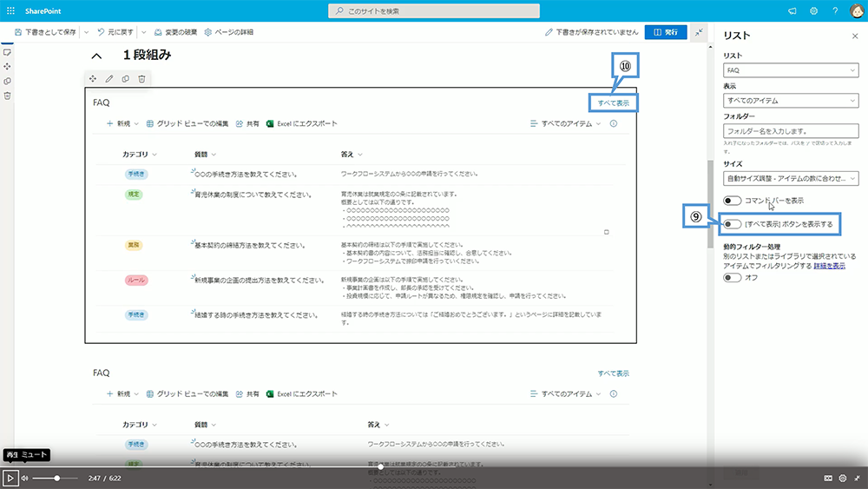
Task: Click the video play button
Action: pos(10,478)
